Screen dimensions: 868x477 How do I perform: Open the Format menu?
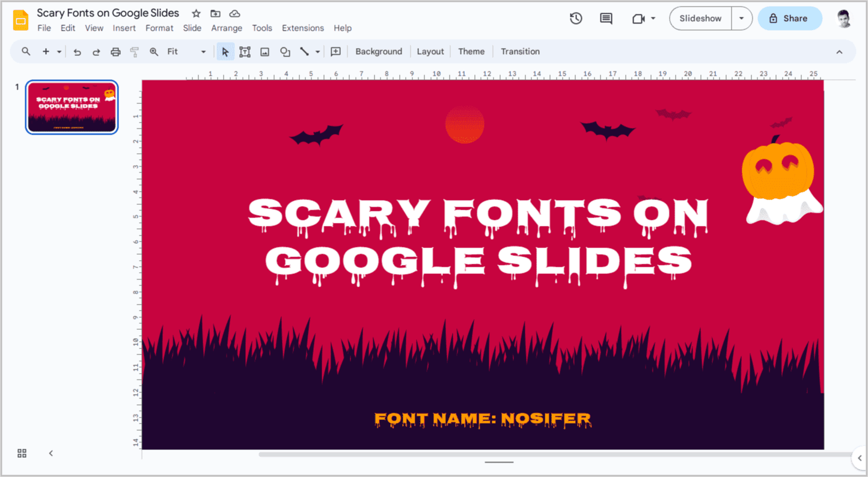click(159, 28)
